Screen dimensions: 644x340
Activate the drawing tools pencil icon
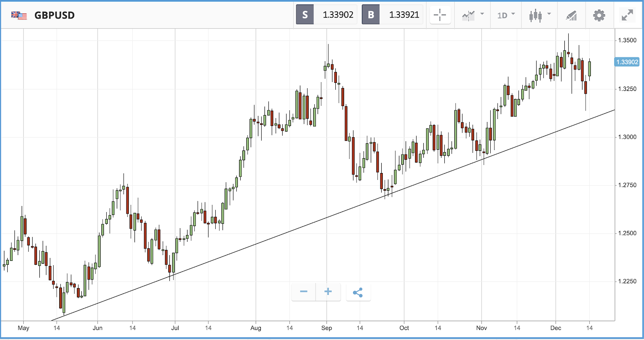tap(572, 16)
